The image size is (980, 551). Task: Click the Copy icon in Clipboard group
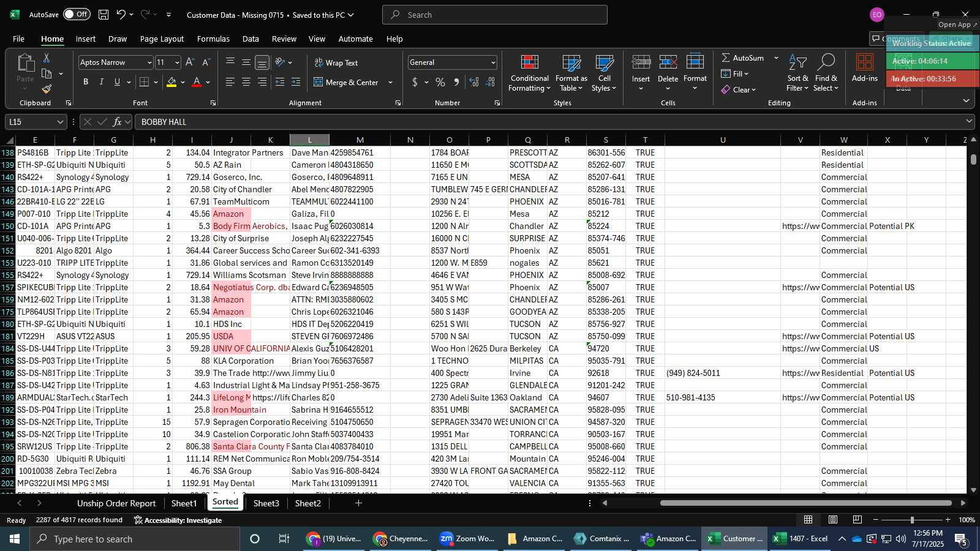coord(47,74)
